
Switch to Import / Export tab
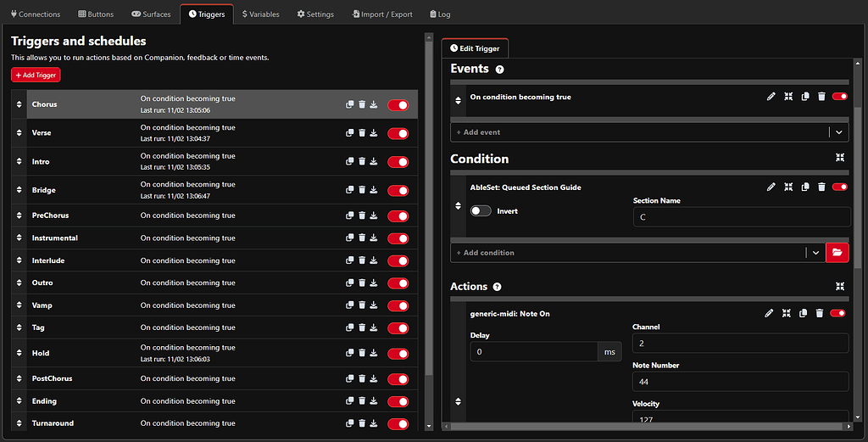point(382,14)
